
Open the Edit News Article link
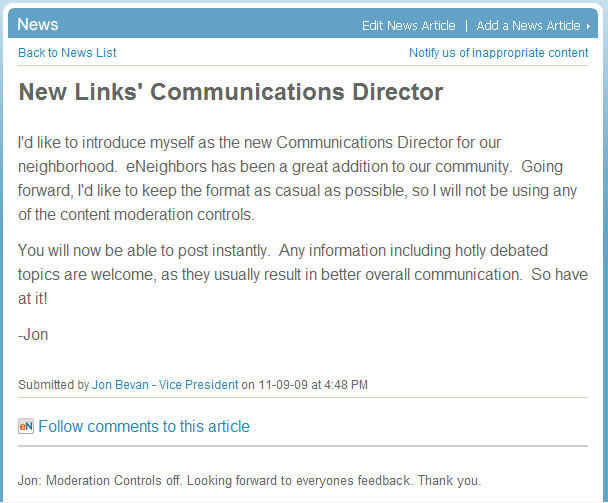click(408, 26)
